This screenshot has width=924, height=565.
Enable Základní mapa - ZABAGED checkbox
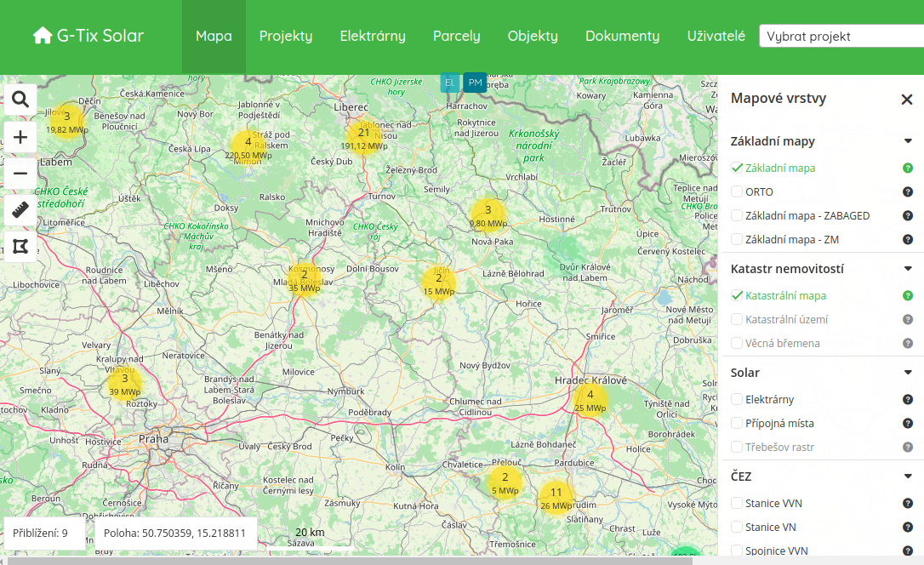click(x=737, y=215)
